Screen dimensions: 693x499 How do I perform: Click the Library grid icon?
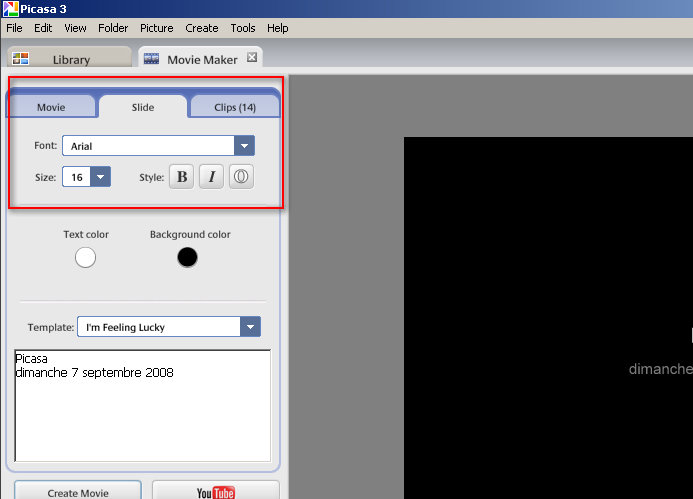click(20, 59)
